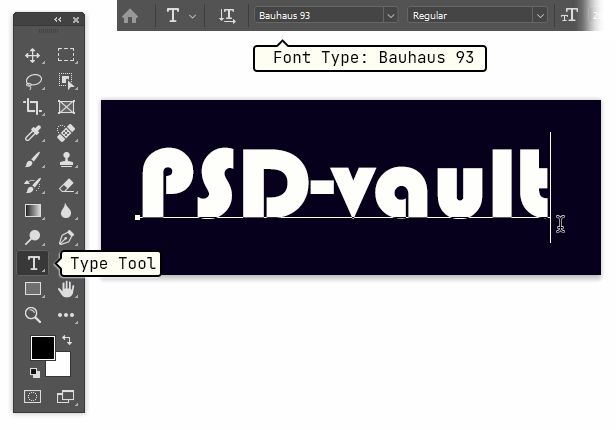Screen dimensions: 616x430
Task: Click the Home button in options bar
Action: point(131,15)
